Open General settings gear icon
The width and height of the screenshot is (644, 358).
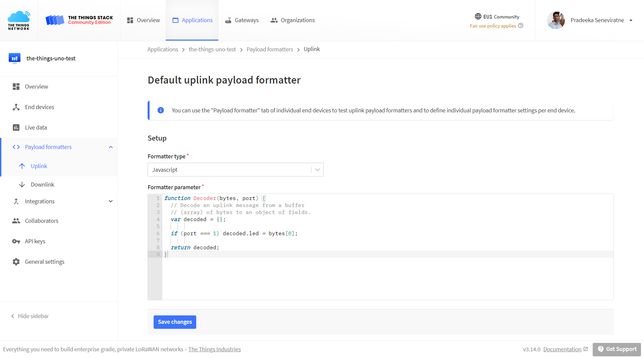16,261
